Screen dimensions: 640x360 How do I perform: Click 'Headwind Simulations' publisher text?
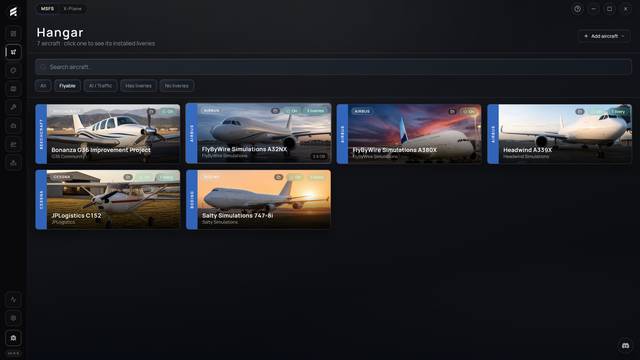pyautogui.click(x=526, y=156)
